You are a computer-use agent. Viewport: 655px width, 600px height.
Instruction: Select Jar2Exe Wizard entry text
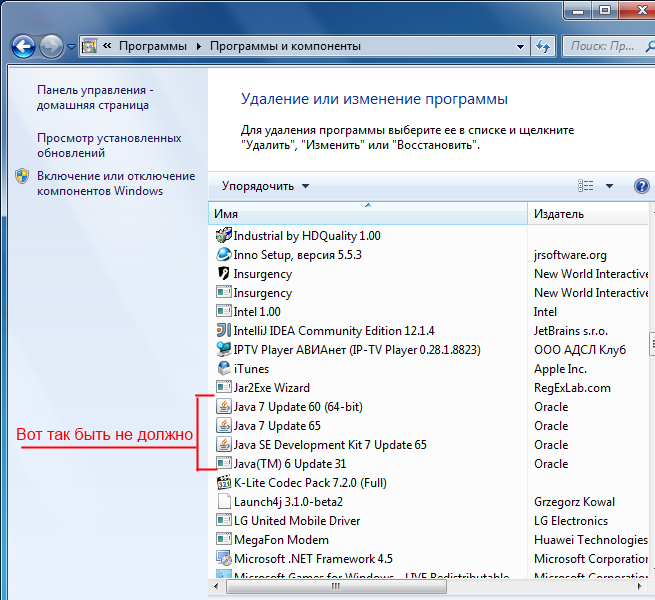tap(272, 388)
